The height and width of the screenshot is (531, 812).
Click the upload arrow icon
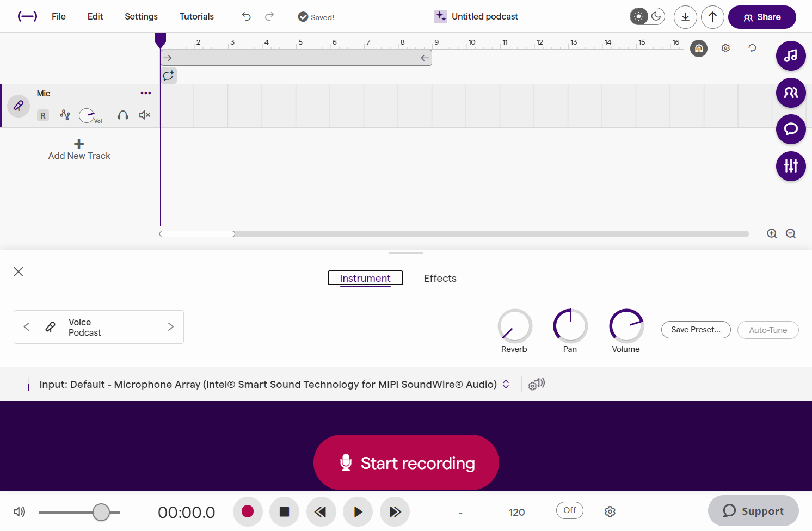[x=712, y=17]
